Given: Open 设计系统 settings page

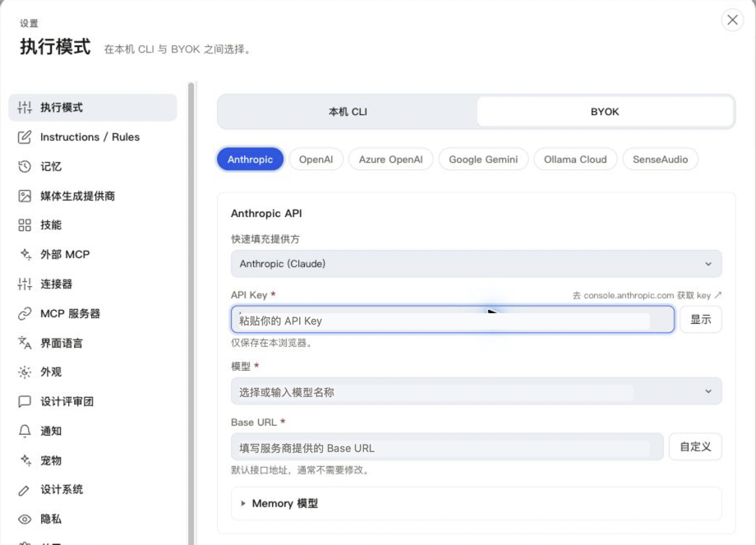Looking at the screenshot, I should pos(93,490).
